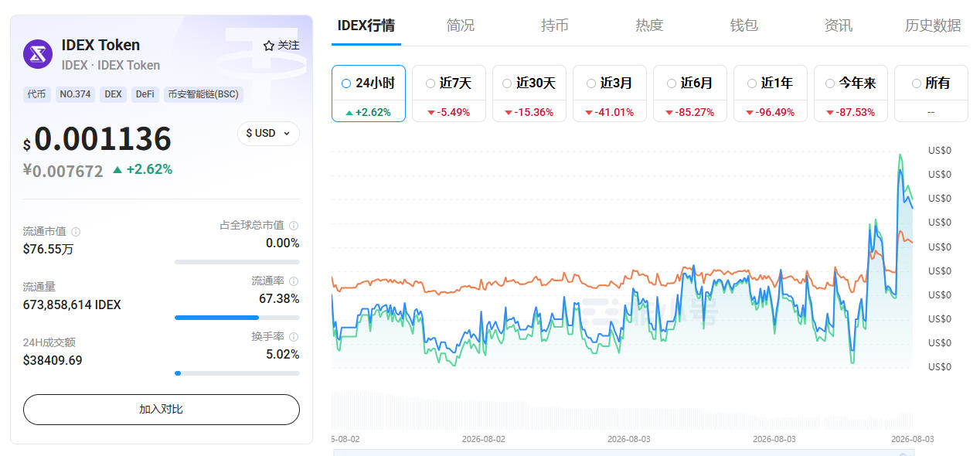Click the price chart's volume bars area
This screenshot has width=980, height=456.
[x=622, y=410]
